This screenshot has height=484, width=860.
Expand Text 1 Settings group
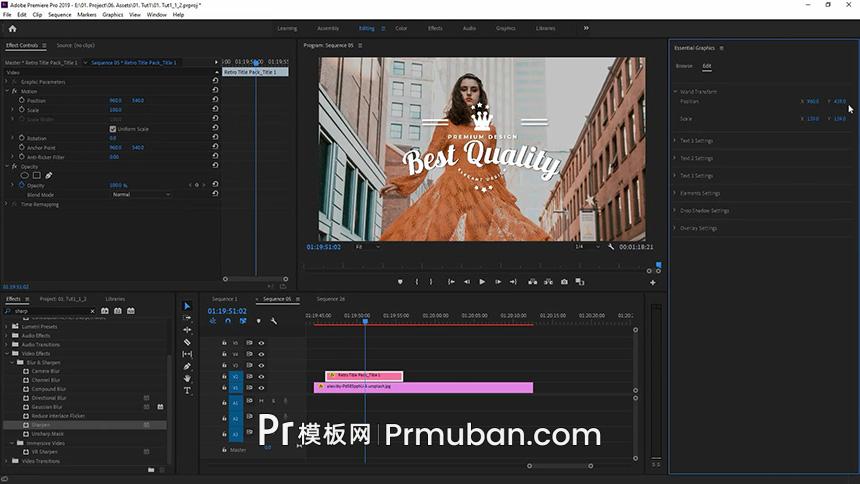(675, 140)
